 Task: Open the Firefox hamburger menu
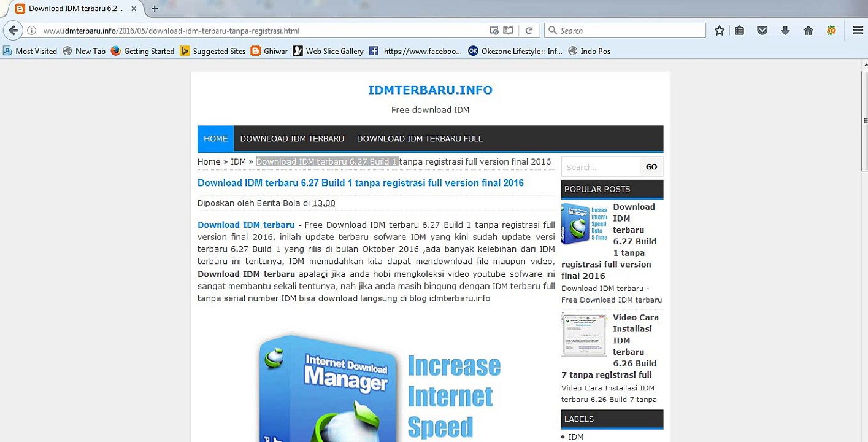858,31
